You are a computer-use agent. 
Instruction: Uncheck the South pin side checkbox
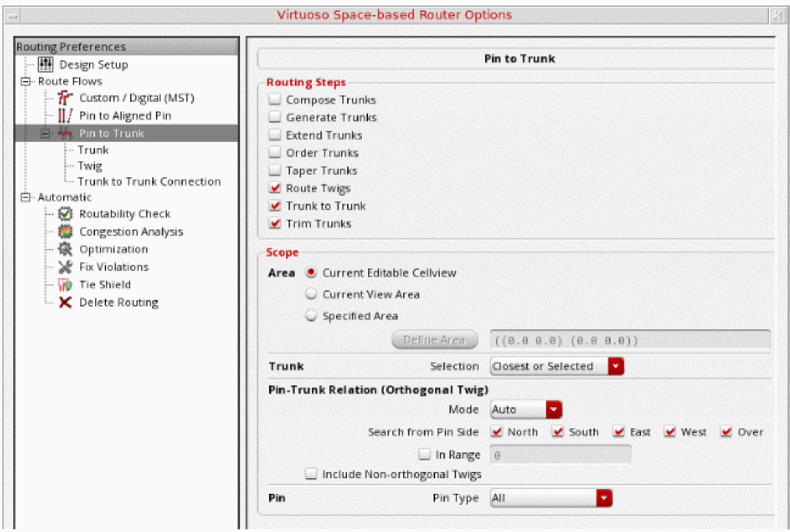(558, 431)
